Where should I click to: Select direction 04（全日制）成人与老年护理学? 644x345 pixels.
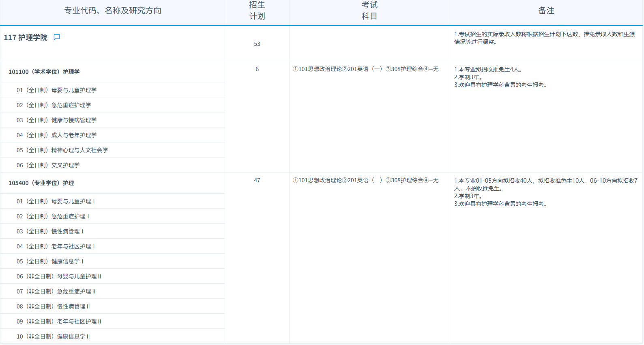click(56, 135)
